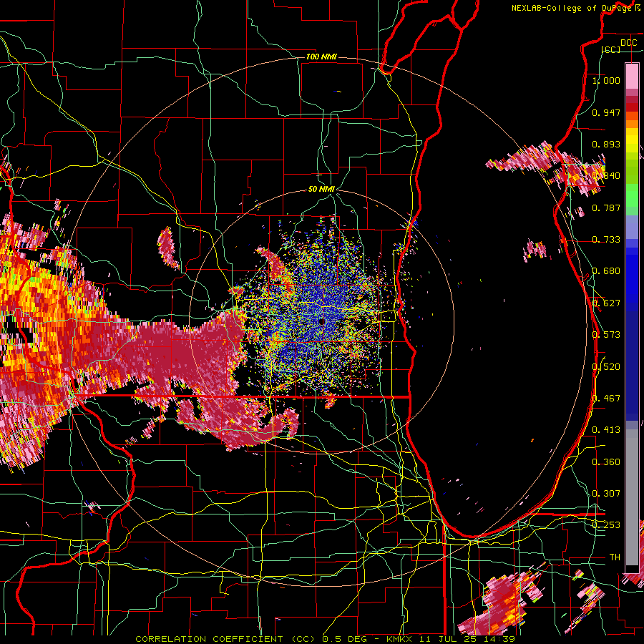
Task: Click the periwinkle light-blue segment of the color bar
Action: click(632, 227)
